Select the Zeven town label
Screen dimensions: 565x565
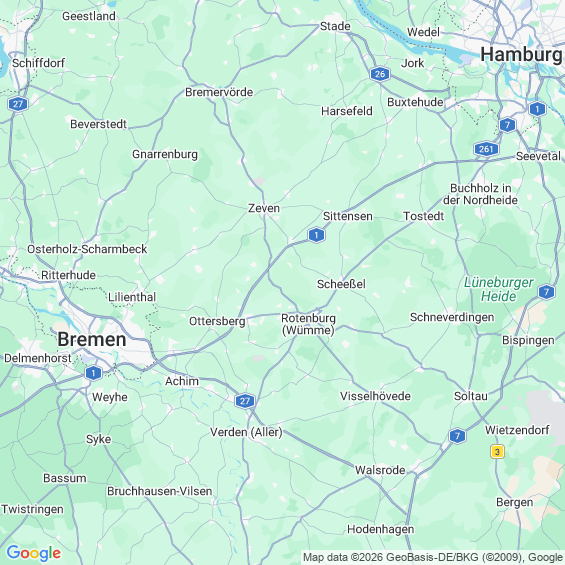264,208
